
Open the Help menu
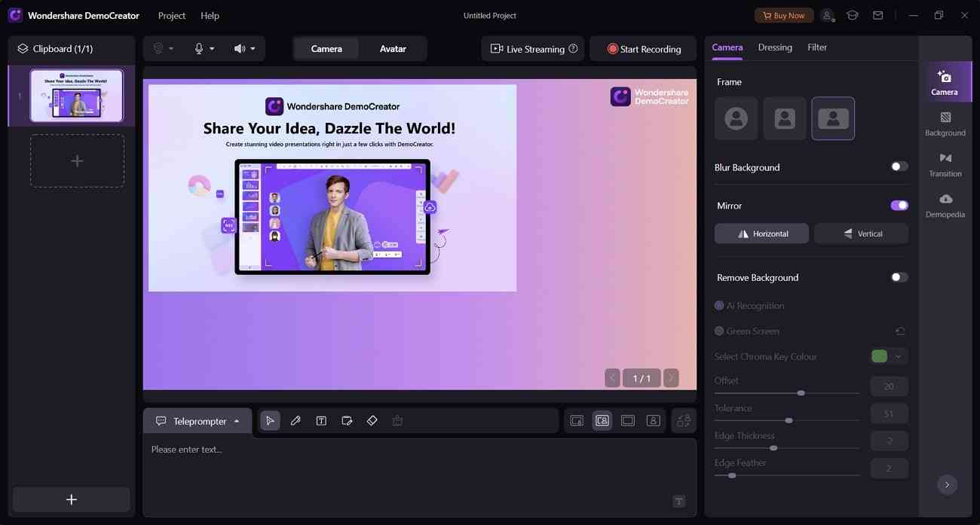click(x=210, y=15)
